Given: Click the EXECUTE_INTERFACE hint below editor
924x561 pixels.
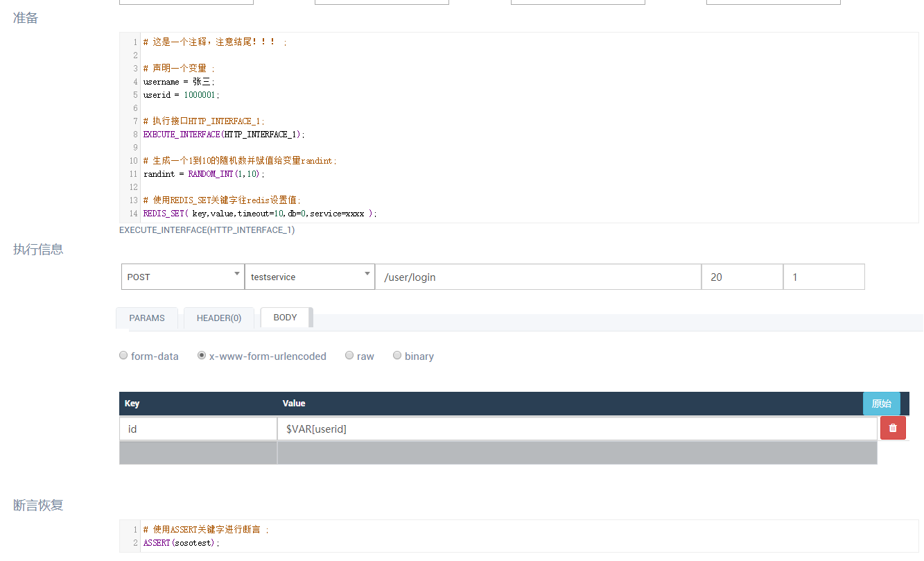Looking at the screenshot, I should (x=207, y=230).
